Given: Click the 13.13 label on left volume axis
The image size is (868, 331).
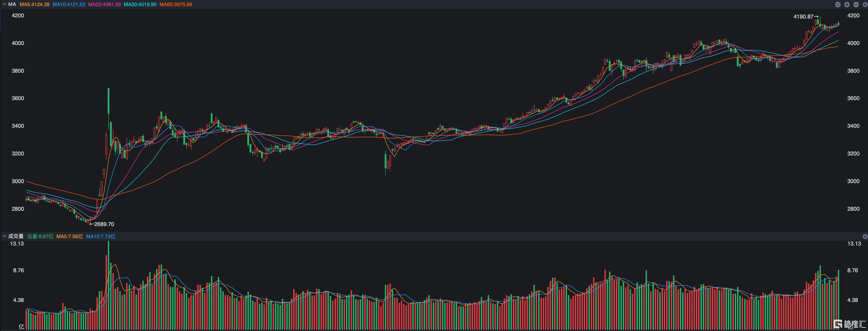Looking at the screenshot, I should [17, 244].
